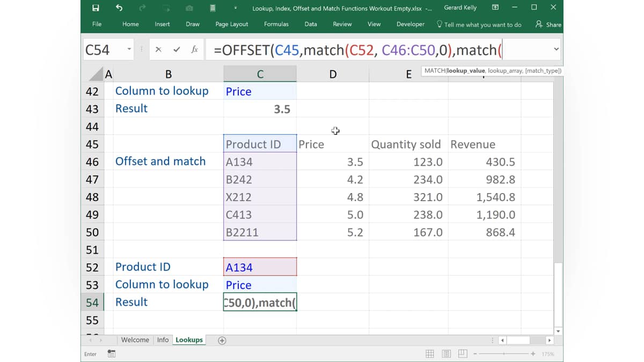The image size is (644, 362).
Task: Open the Draw ribbon tab
Action: pos(193,24)
